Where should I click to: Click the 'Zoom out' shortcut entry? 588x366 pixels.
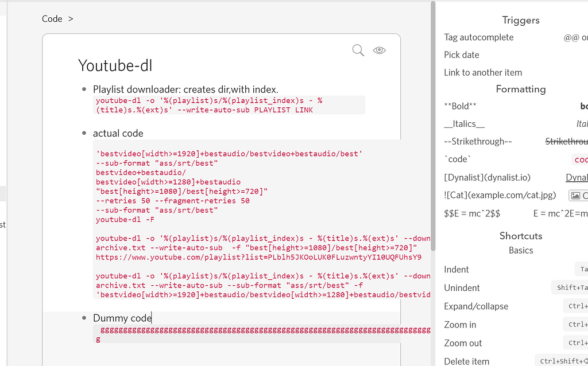coord(463,343)
